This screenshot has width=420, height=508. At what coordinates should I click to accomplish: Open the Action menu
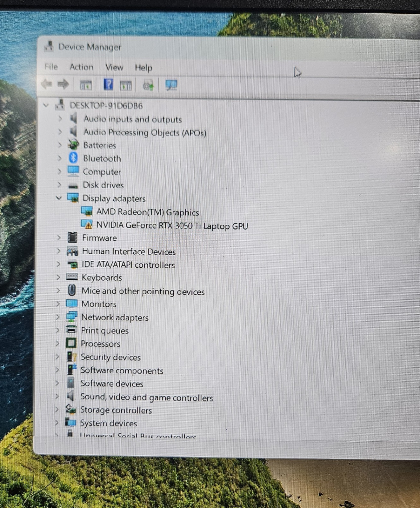point(82,67)
